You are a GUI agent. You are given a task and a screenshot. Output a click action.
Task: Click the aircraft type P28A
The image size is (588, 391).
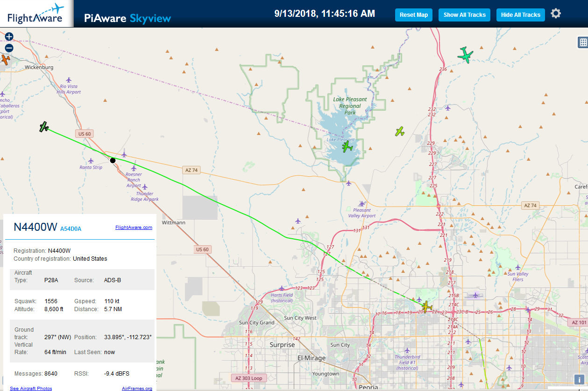coord(51,280)
